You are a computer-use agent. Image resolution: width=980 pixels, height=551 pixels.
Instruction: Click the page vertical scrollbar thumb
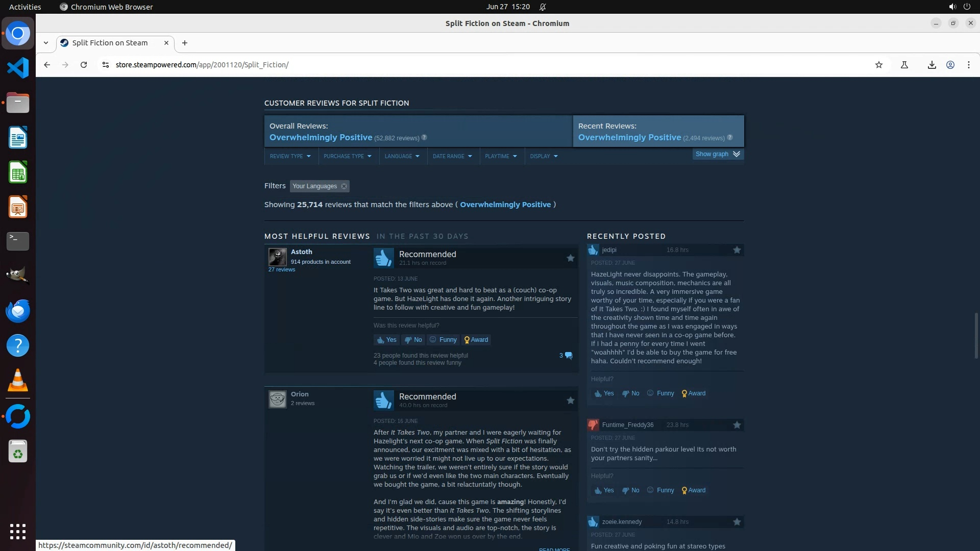976,335
